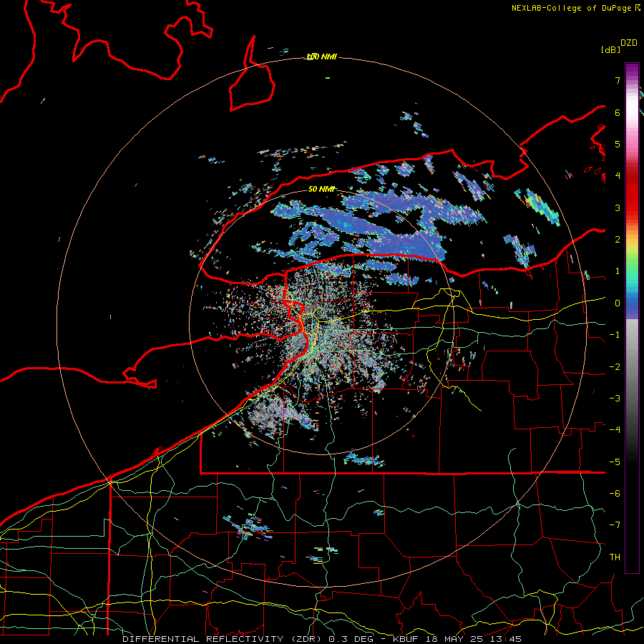This screenshot has height=644, width=644.
Task: Click the -5 value on color scale
Action: pyautogui.click(x=615, y=462)
